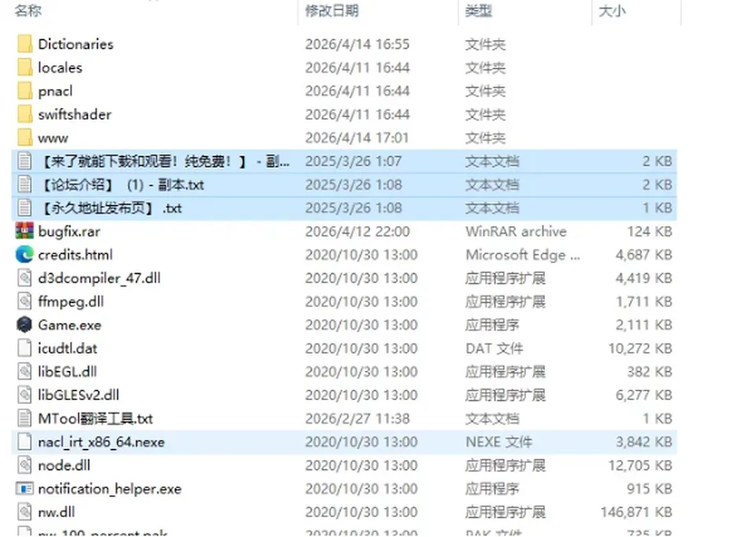Click the 【永久地址发布页】.txt file name
The image size is (756, 537).
[x=110, y=208]
